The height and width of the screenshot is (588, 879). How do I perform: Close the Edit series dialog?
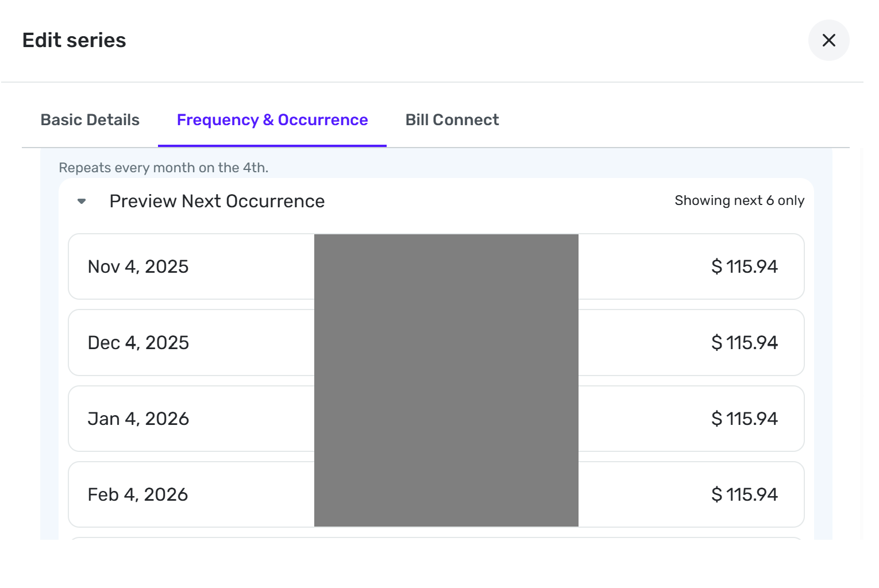click(x=828, y=40)
